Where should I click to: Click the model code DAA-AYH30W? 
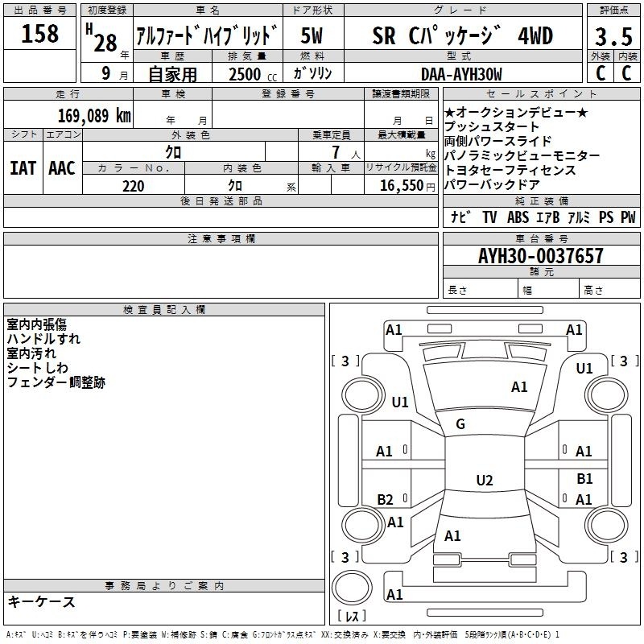[x=461, y=73]
